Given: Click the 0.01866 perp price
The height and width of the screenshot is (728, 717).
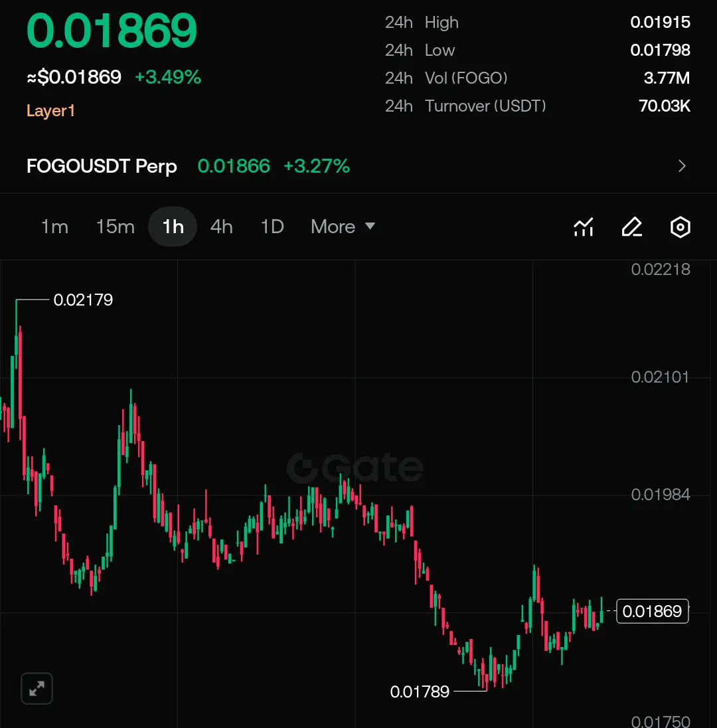Looking at the screenshot, I should pyautogui.click(x=234, y=166).
